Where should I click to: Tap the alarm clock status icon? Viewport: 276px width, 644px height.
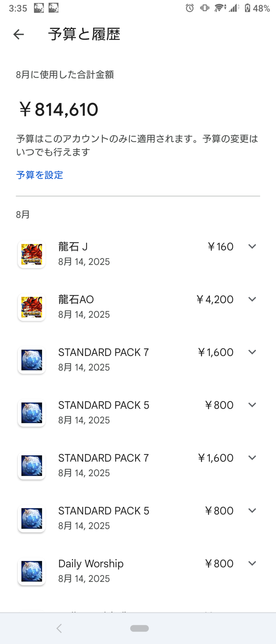190,8
